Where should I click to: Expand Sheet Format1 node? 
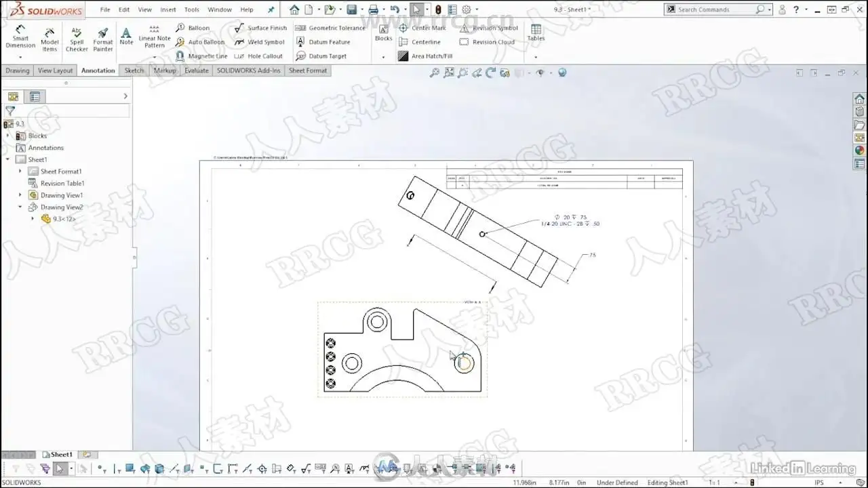pyautogui.click(x=20, y=171)
